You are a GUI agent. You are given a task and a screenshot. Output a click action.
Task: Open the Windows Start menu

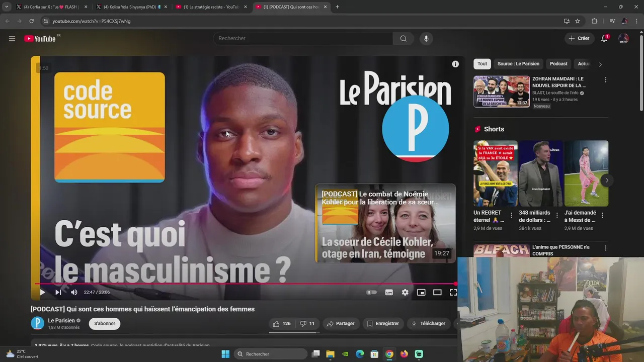[x=225, y=354]
